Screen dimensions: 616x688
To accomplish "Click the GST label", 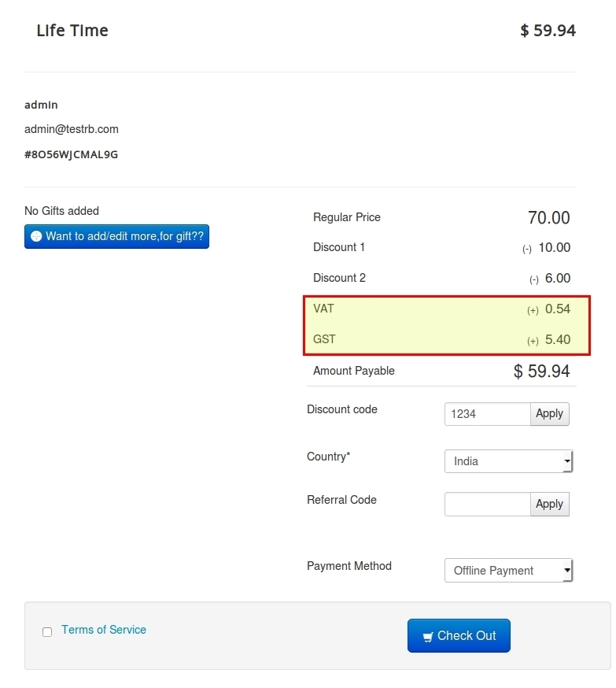I will click(x=324, y=339).
